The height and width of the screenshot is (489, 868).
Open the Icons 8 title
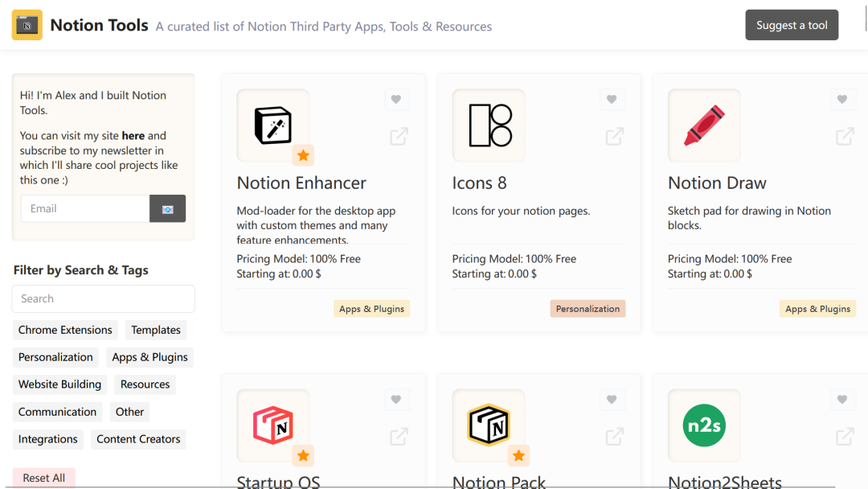(479, 183)
